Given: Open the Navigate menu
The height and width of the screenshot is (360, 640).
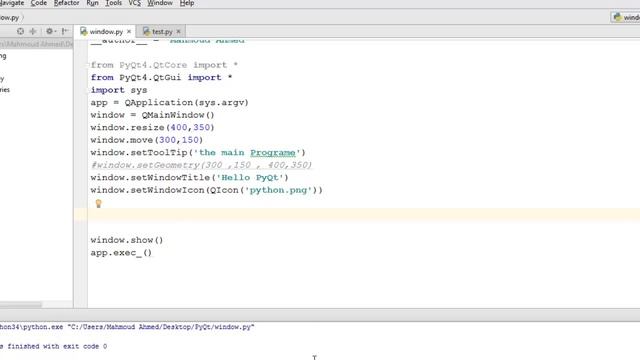Looking at the screenshot, I should pos(12,3).
